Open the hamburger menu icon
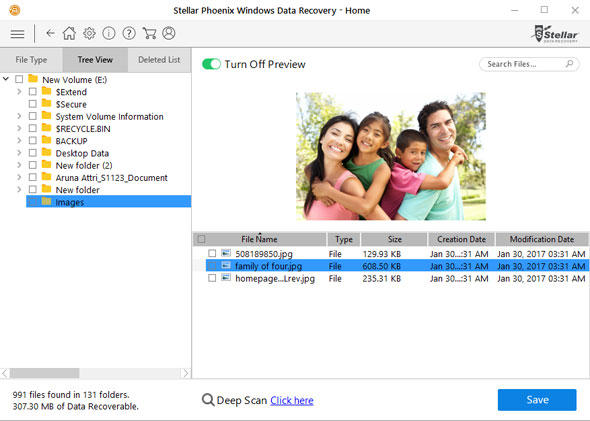 click(x=17, y=34)
